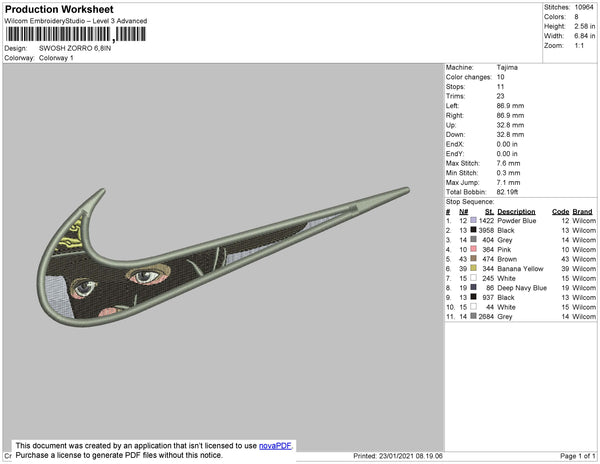
Task: Click the Max Stitch value '7.6 mm'
Action: [508, 163]
